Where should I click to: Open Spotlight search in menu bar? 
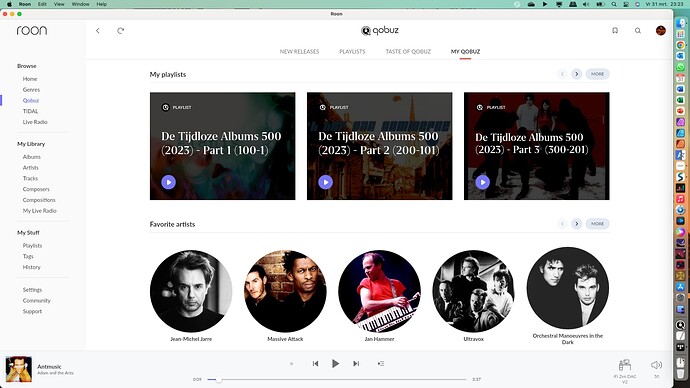[x=614, y=4]
